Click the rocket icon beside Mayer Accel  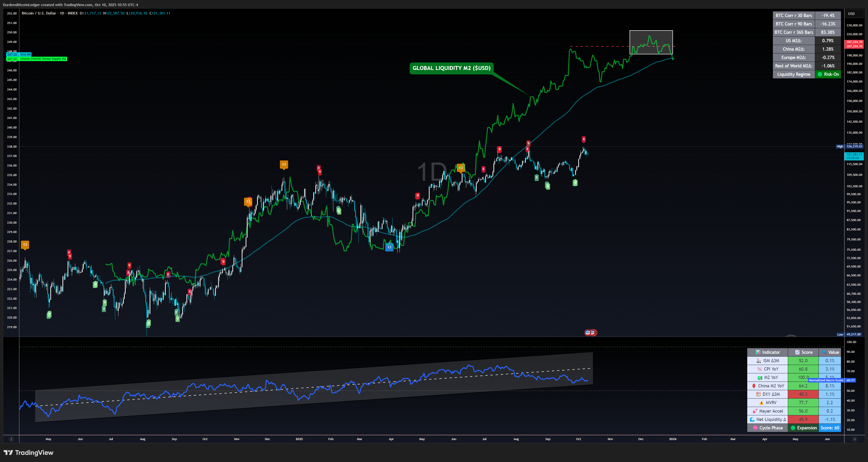[x=755, y=411]
